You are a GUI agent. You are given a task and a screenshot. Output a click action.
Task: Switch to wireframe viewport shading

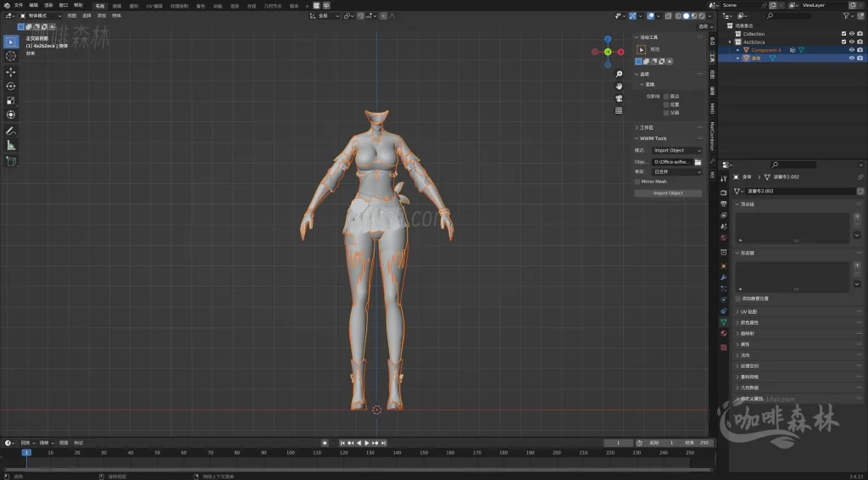679,16
